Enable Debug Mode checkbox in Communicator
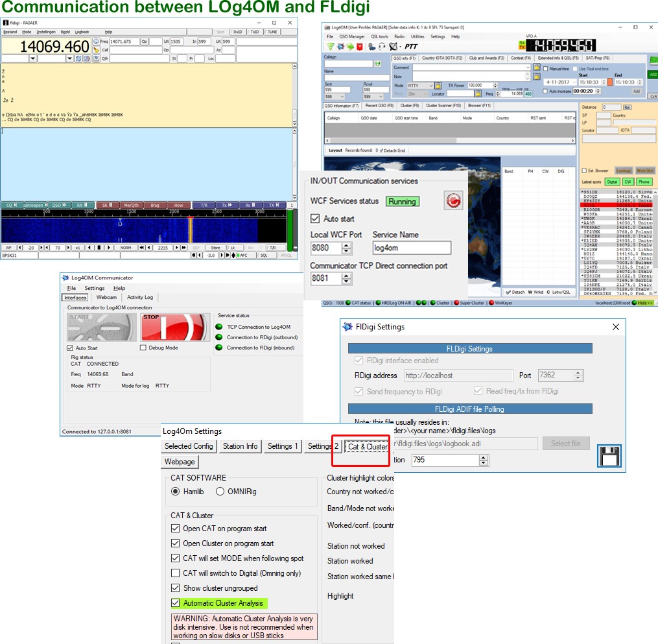The image size is (658, 644). [x=143, y=348]
